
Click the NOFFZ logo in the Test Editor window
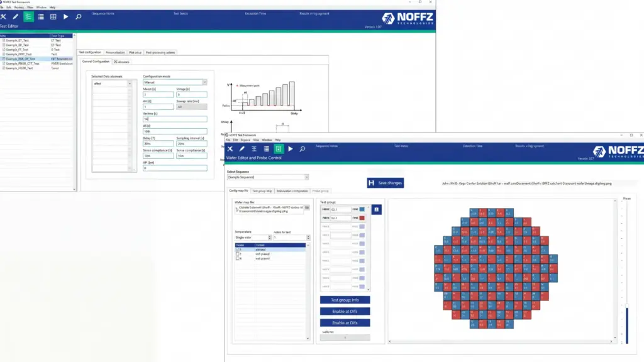408,18
